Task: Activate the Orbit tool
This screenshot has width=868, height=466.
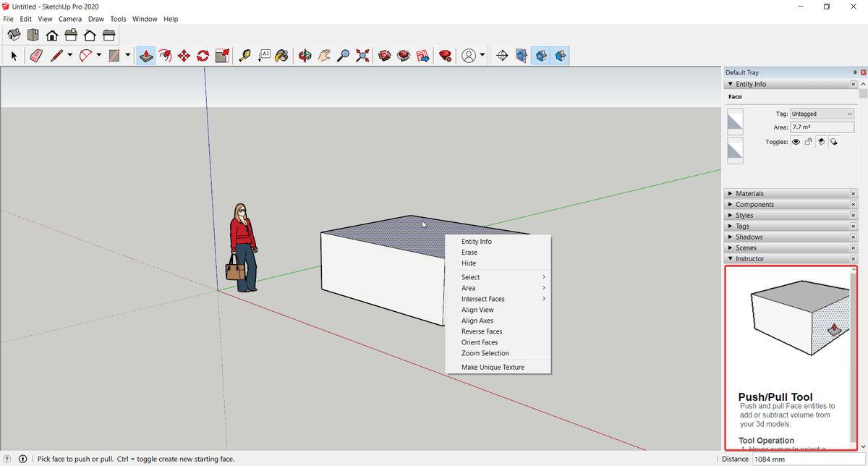Action: (x=306, y=56)
